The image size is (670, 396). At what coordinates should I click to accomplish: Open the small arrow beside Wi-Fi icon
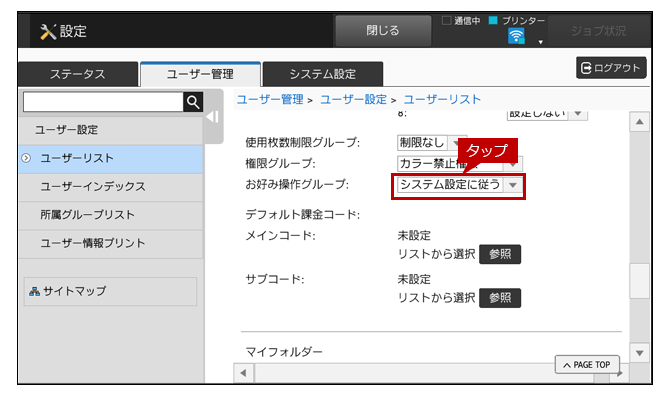(541, 42)
